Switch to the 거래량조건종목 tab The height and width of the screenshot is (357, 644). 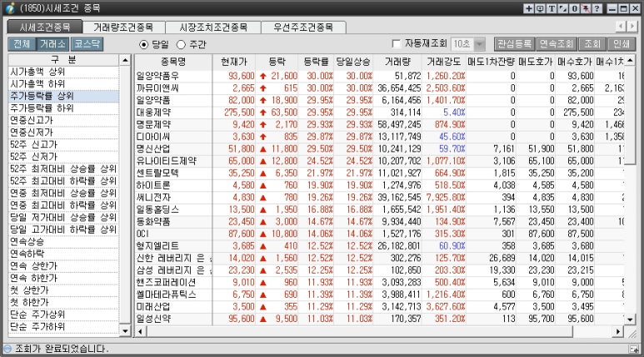(x=123, y=28)
